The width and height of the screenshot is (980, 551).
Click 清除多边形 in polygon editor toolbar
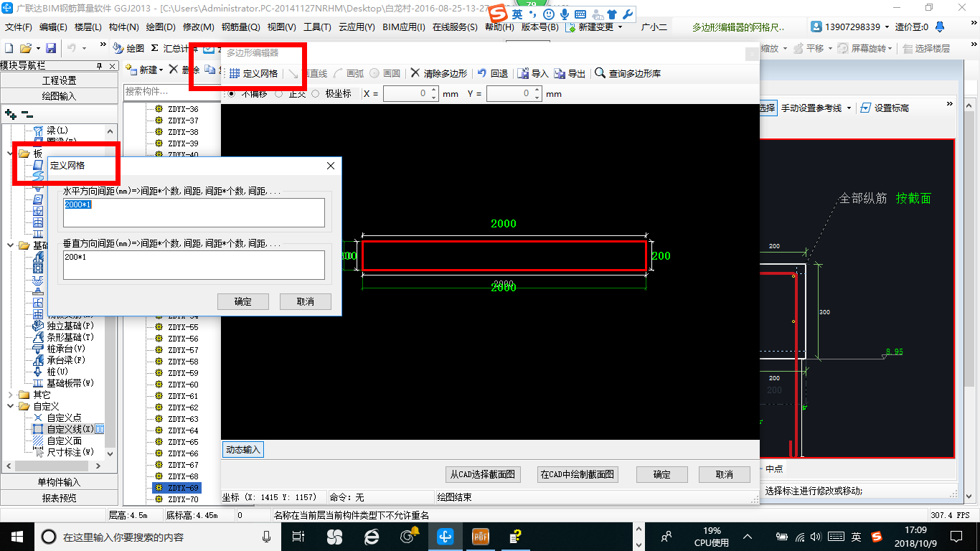(x=438, y=73)
